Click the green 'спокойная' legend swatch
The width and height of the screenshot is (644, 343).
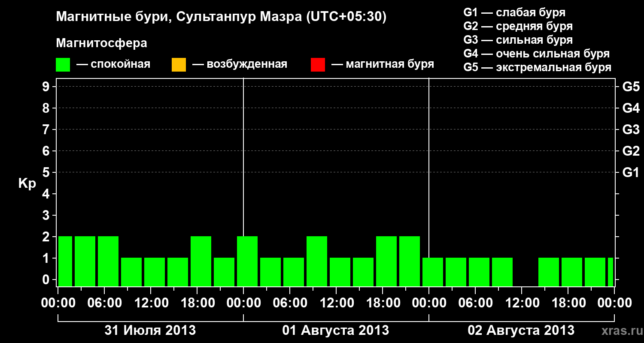(63, 65)
